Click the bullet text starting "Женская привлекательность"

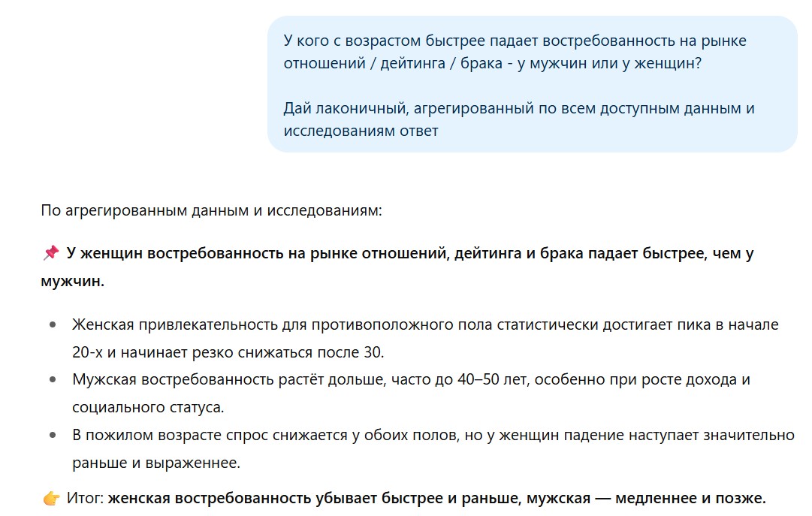424,324
